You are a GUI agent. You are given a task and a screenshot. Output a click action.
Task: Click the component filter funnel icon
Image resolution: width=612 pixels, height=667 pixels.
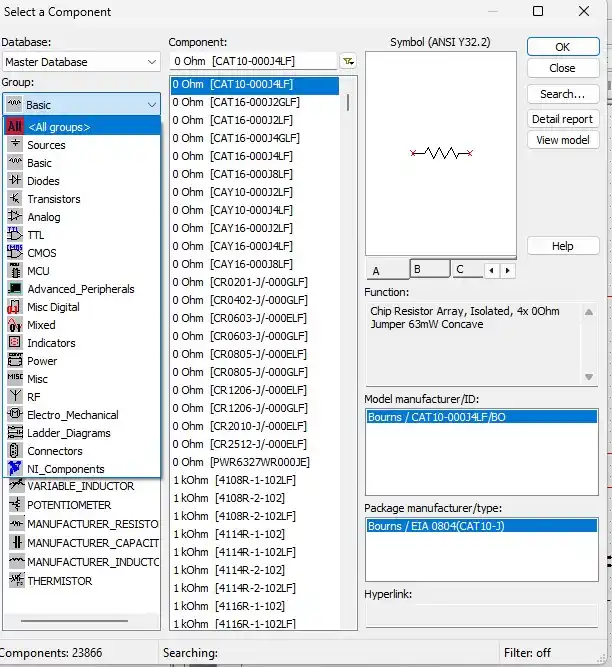point(348,62)
